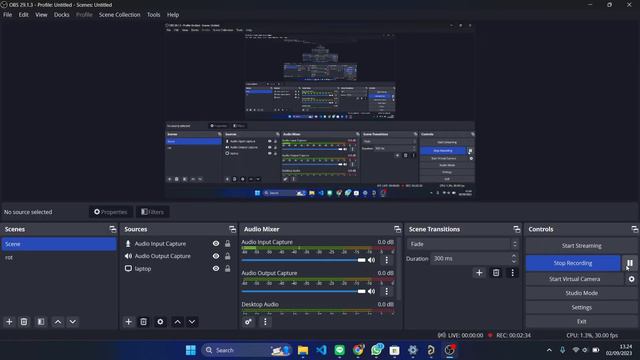The width and height of the screenshot is (640, 360).
Task: Enable Studio Mode
Action: (x=582, y=293)
